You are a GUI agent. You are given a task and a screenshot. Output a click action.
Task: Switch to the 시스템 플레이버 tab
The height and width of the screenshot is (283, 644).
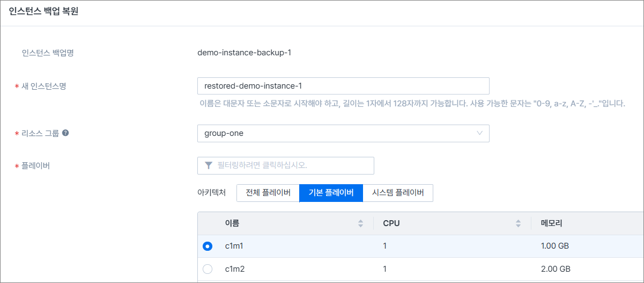point(398,193)
